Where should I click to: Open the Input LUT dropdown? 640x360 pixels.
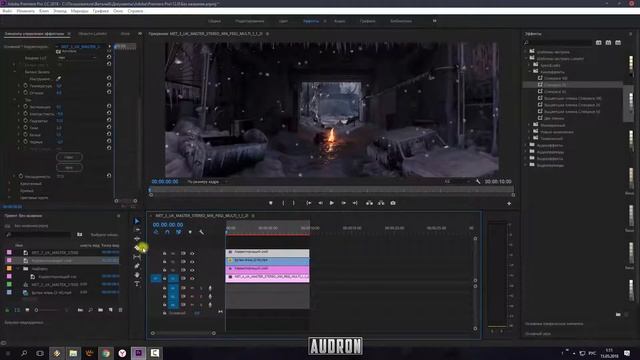77,58
